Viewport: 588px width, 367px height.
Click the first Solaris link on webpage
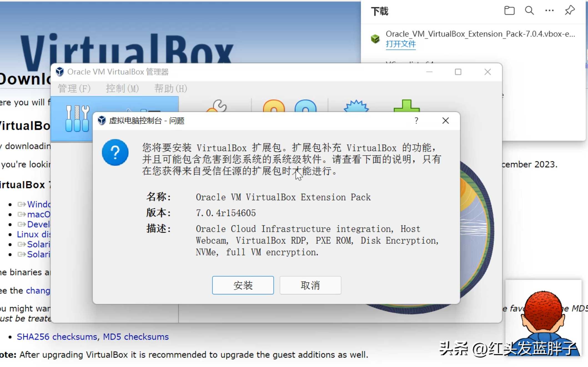coord(39,244)
